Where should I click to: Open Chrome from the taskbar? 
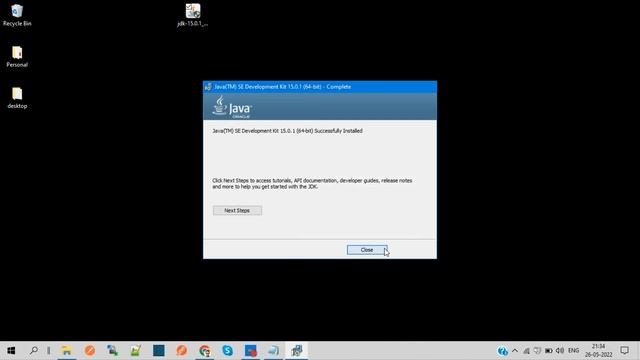coord(205,351)
